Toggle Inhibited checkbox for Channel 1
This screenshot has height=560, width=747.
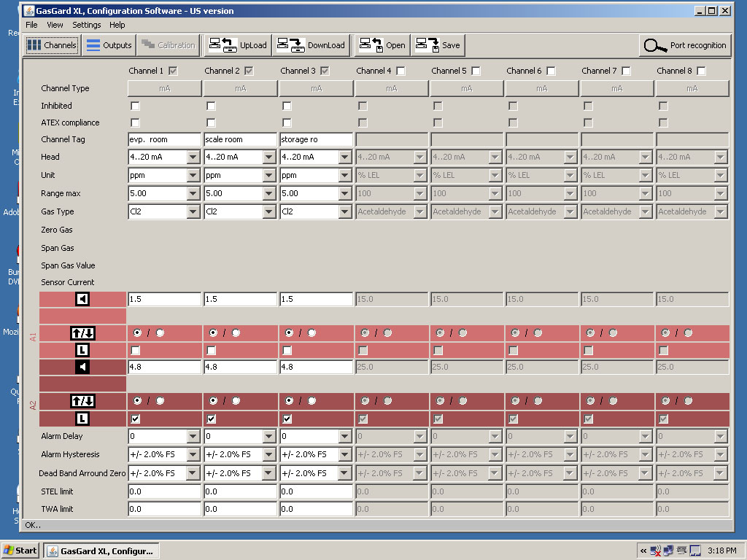tap(135, 106)
